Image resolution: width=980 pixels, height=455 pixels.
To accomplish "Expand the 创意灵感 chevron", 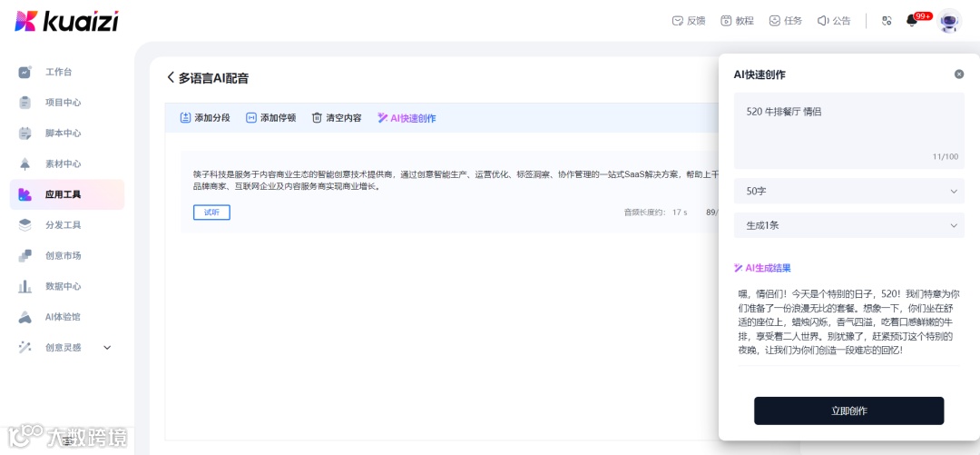I will pyautogui.click(x=107, y=347).
